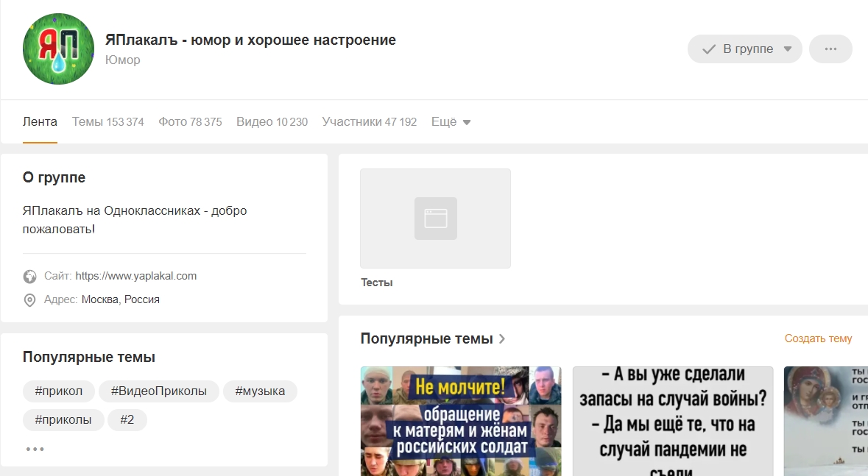868x476 pixels.
Task: Click the Юмор category label
Action: pos(123,60)
